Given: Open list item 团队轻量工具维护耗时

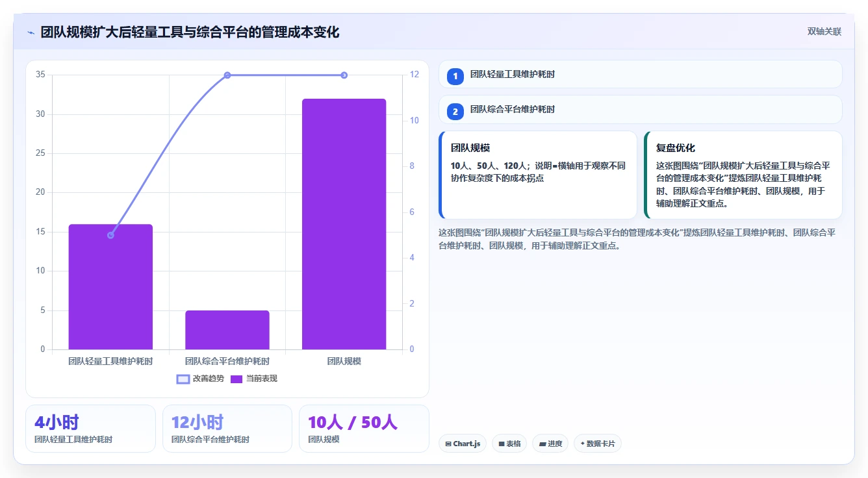Looking at the screenshot, I should 641,74.
